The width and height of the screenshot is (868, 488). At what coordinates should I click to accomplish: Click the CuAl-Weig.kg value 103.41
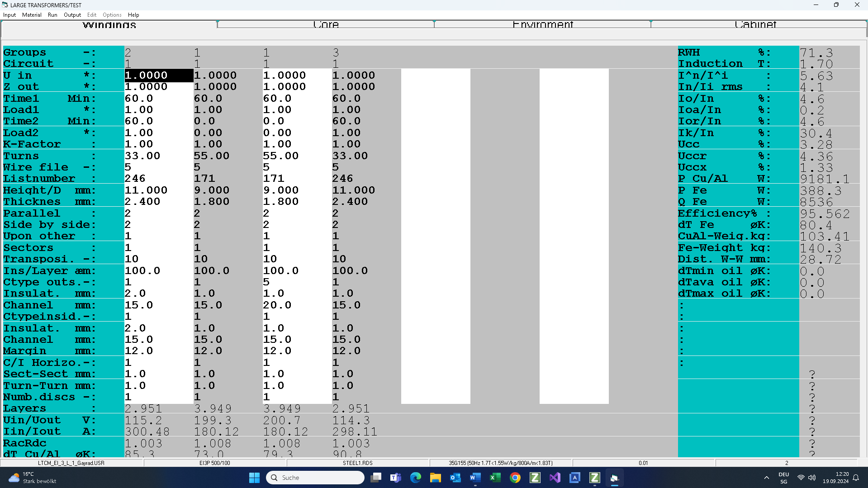(825, 237)
